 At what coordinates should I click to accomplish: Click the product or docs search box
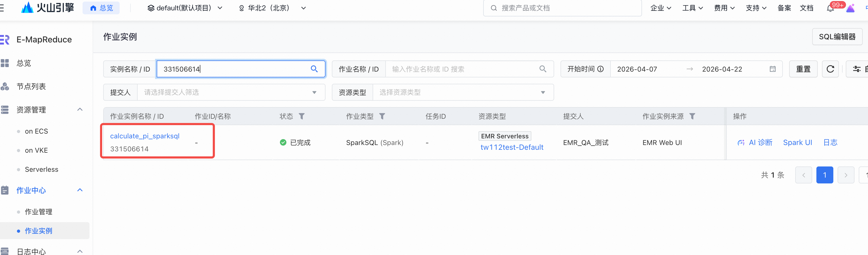pos(562,8)
